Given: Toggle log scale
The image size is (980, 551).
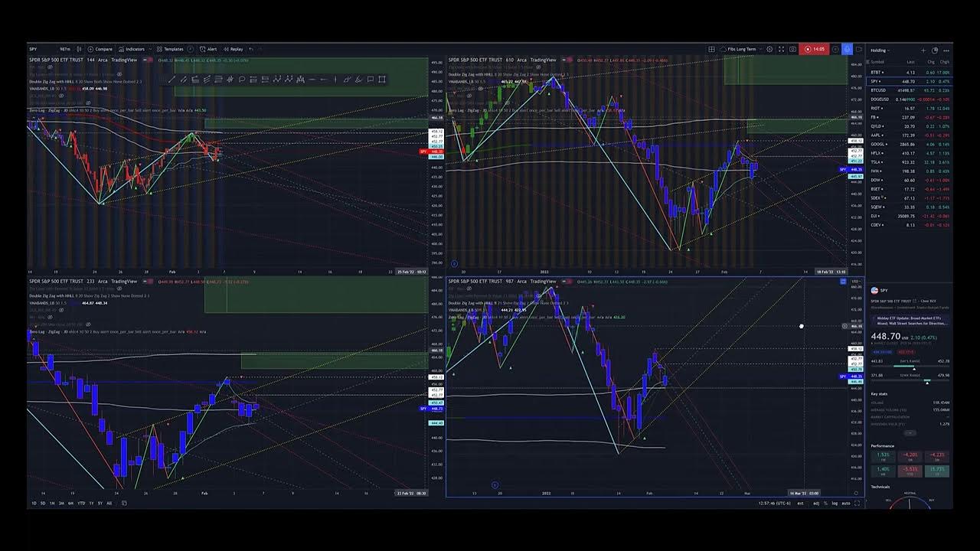Looking at the screenshot, I should click(x=835, y=503).
